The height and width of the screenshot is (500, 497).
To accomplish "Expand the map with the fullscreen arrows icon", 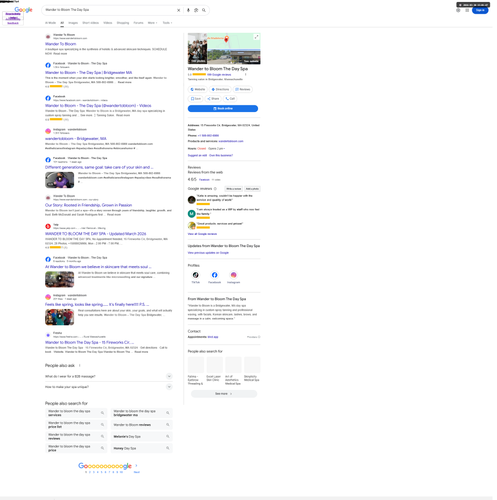I will tap(256, 37).
